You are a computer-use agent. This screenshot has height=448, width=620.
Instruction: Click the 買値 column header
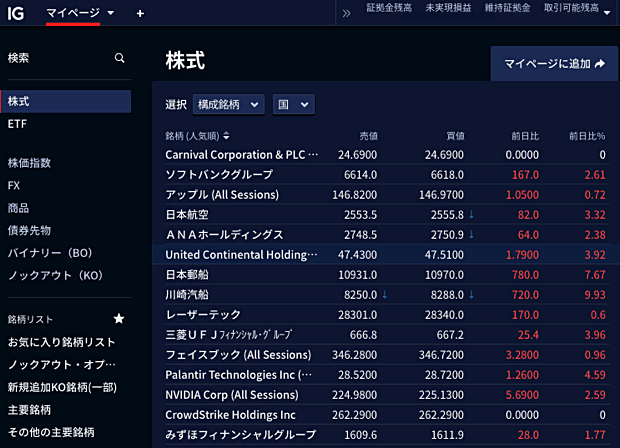tap(455, 136)
